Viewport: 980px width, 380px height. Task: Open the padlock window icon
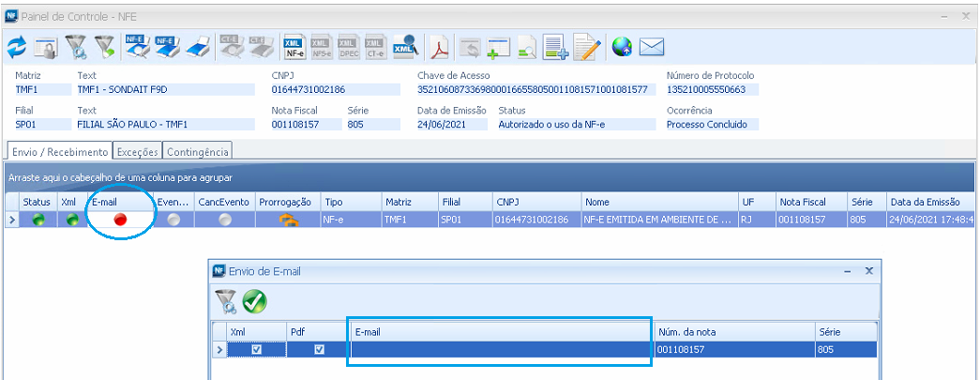pyautogui.click(x=46, y=48)
